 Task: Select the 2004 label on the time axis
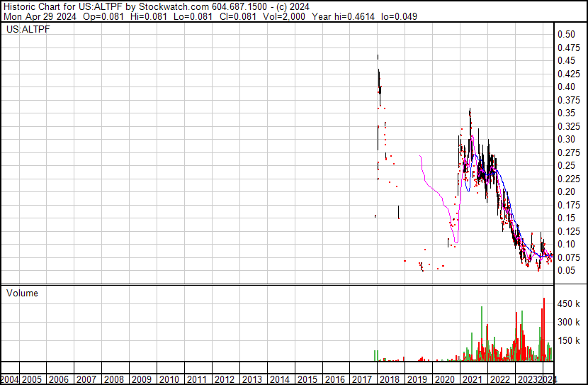pyautogui.click(x=10, y=379)
